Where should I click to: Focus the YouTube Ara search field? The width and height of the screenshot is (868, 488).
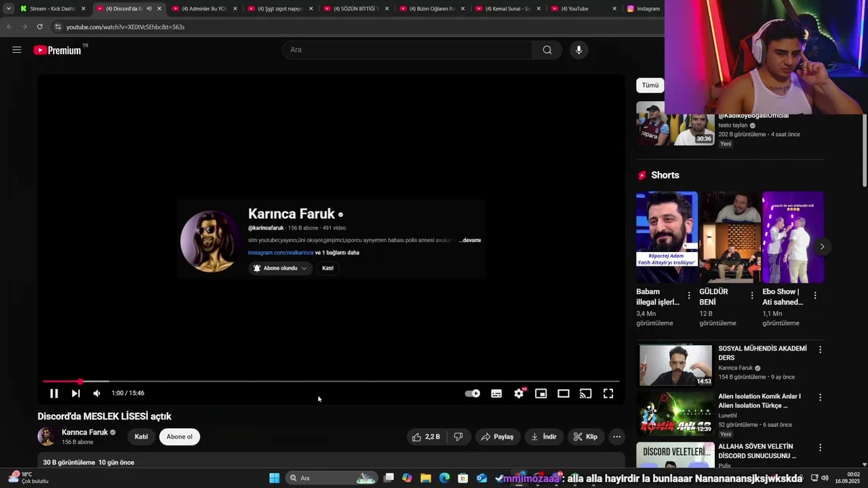coord(407,49)
